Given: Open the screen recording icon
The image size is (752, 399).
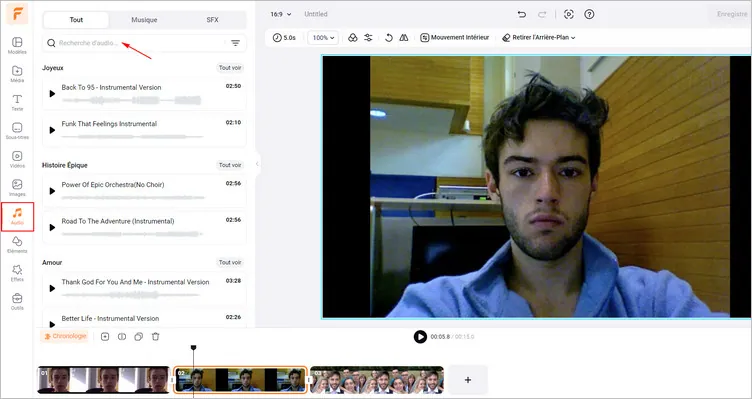Looking at the screenshot, I should [x=569, y=14].
